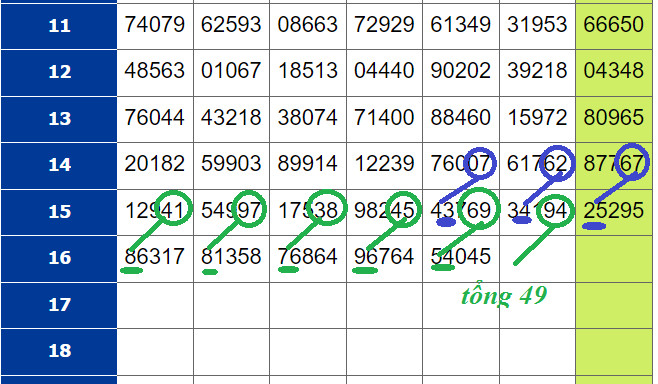This screenshot has height=384, width=658.
Task: Select row header 11
Action: coord(59,26)
